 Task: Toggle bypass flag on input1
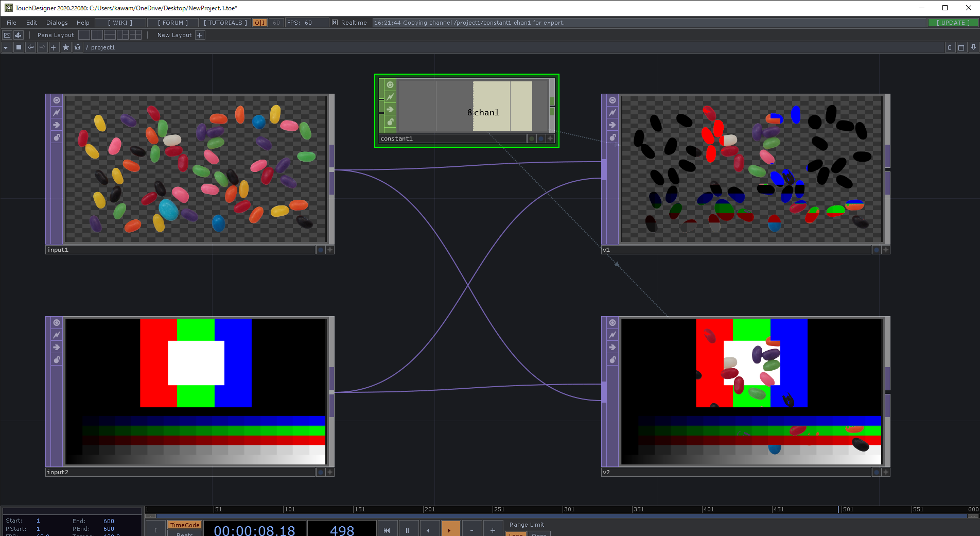57,125
